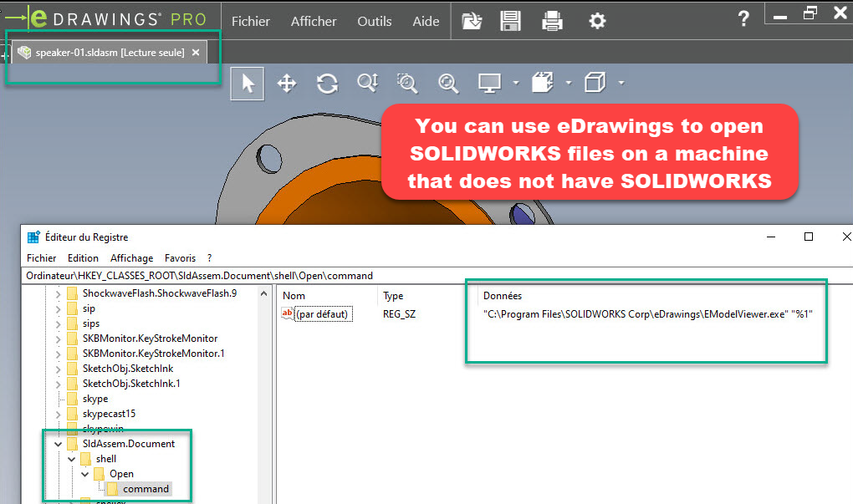Screen dimensions: 853x504
Task: Activate the Pan tool
Action: 287,83
